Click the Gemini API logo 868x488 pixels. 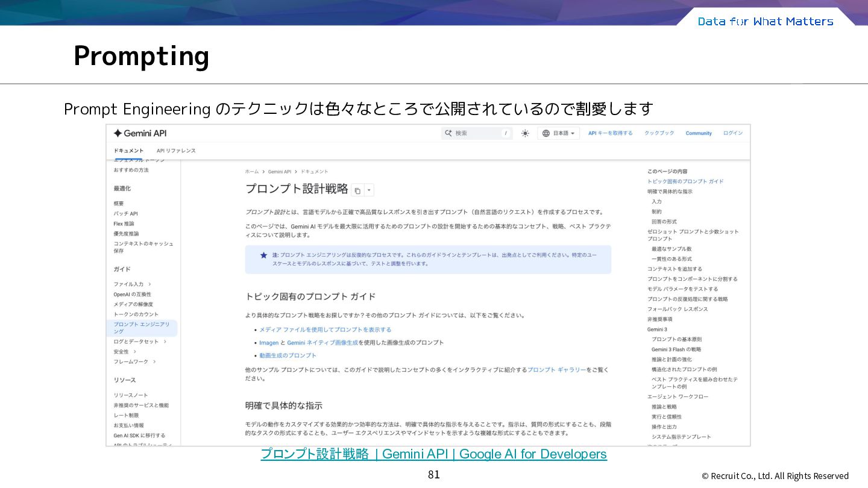pos(140,133)
